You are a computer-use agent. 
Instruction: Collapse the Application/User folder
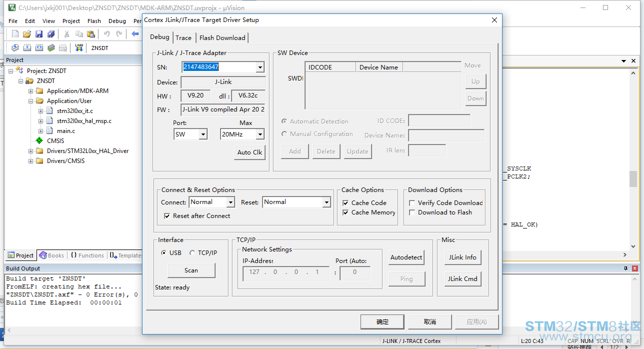[30, 101]
